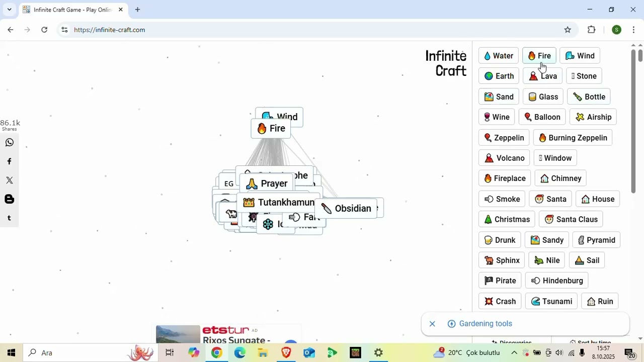Share the game on X

9,180
